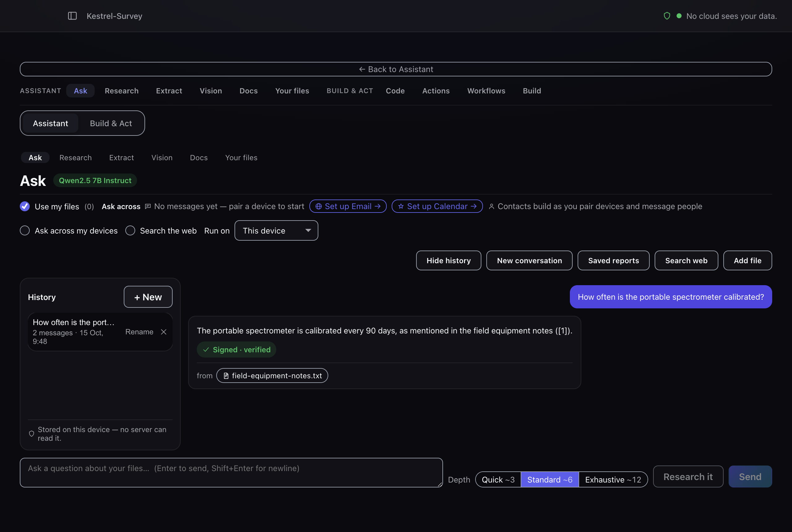
Task: Open the Code tab
Action: coord(395,91)
